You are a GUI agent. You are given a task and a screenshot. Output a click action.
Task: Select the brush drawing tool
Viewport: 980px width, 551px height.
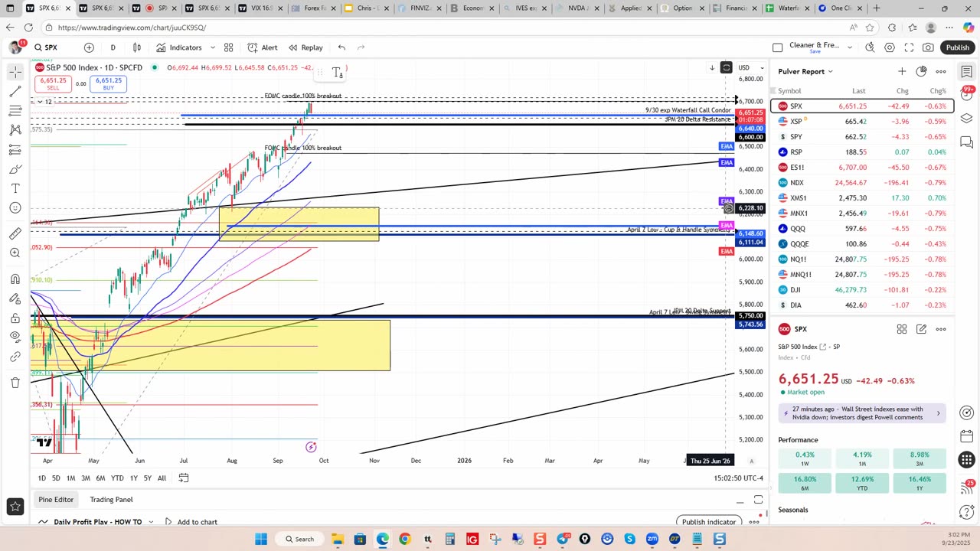pos(15,169)
